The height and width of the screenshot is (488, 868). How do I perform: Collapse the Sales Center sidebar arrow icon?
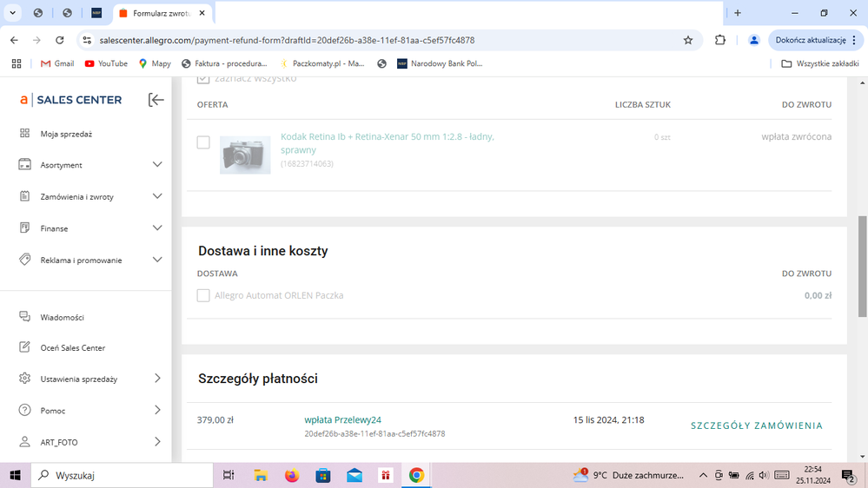[156, 100]
